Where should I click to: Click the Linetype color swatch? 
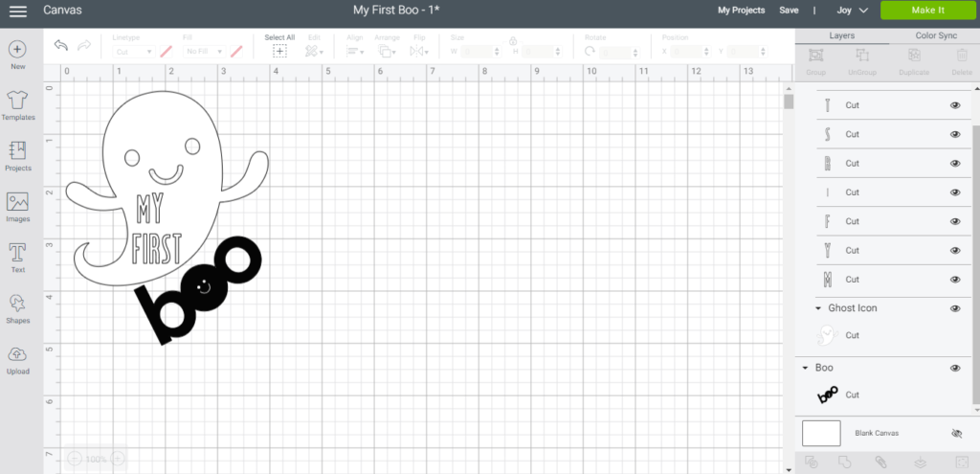pos(167,52)
